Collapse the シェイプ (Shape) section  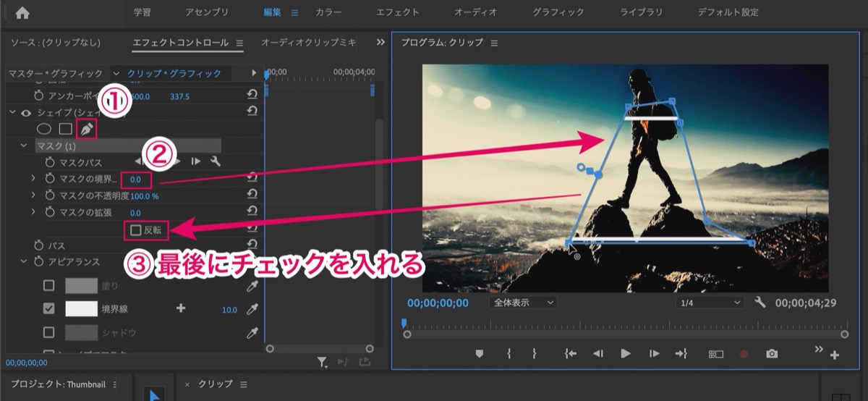point(12,112)
